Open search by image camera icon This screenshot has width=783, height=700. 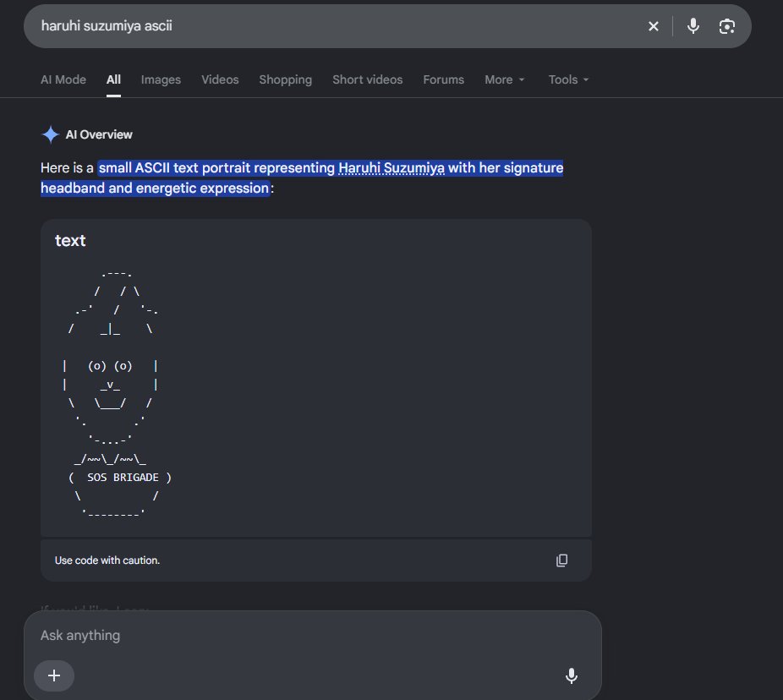pos(727,26)
